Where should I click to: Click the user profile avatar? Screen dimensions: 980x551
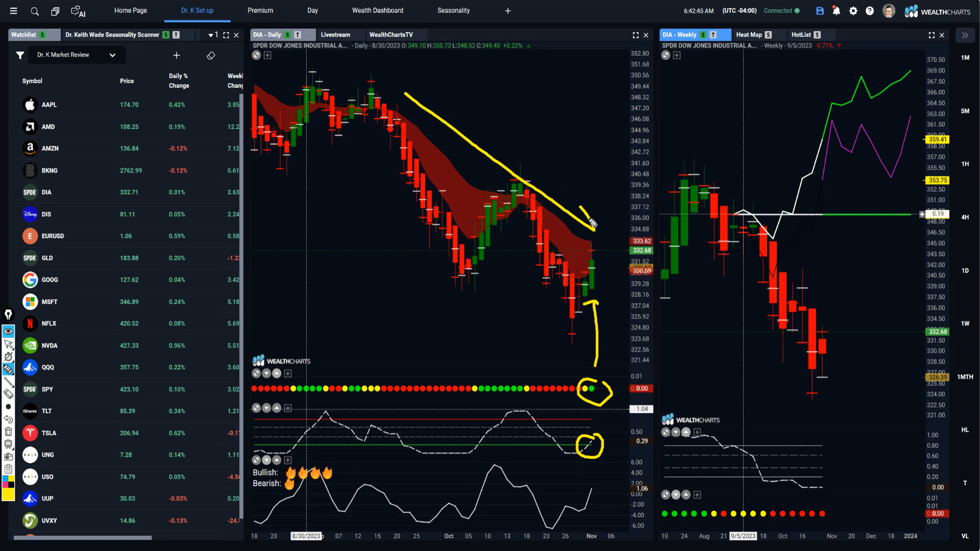pyautogui.click(x=889, y=11)
